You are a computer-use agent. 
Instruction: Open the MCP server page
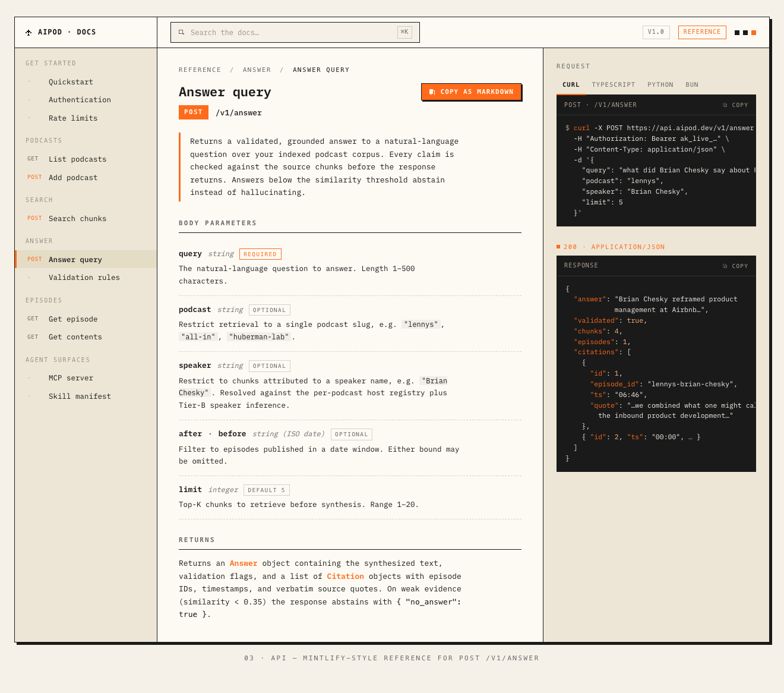pos(86,378)
